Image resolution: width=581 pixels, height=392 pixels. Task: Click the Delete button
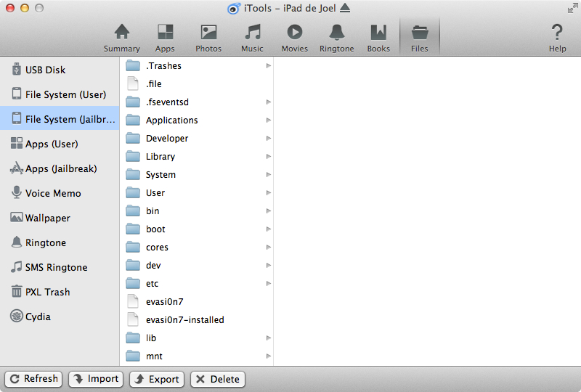click(218, 379)
